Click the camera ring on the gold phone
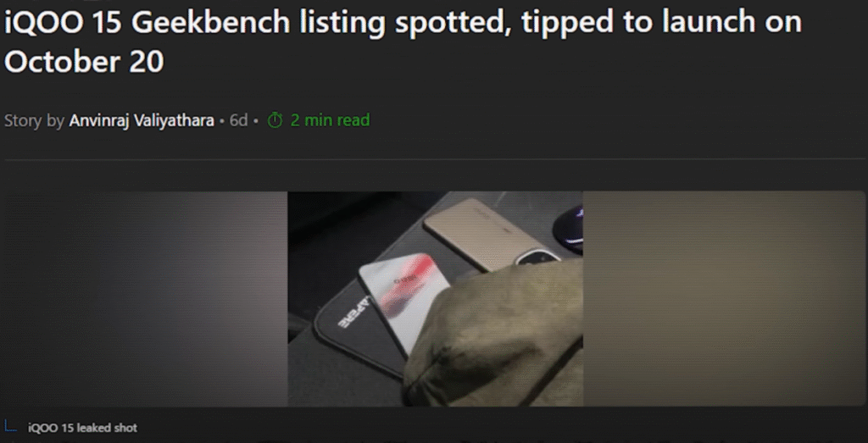Image resolution: width=868 pixels, height=443 pixels. pyautogui.click(x=536, y=257)
